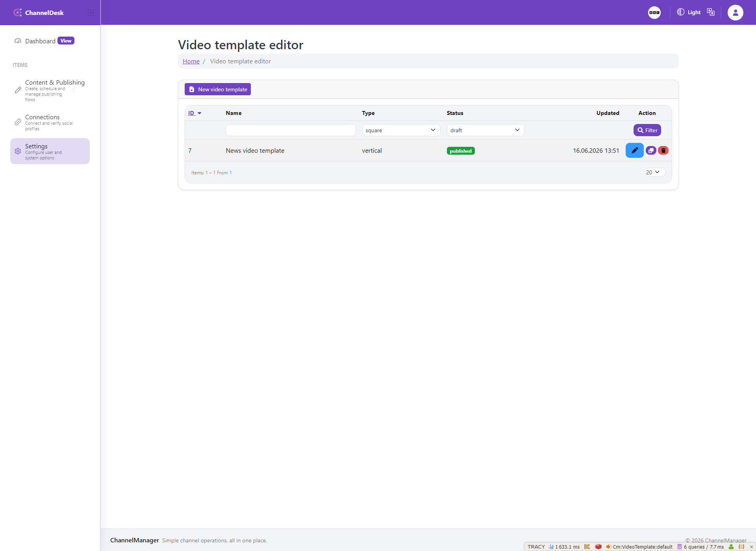Apply the Filter button
This screenshot has height=551, width=756.
[647, 130]
